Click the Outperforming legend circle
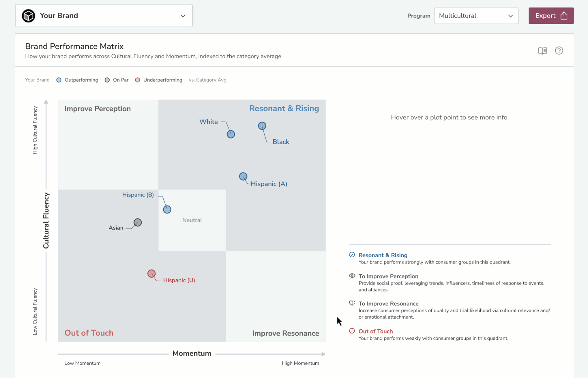This screenshot has width=588, height=378. (x=59, y=80)
